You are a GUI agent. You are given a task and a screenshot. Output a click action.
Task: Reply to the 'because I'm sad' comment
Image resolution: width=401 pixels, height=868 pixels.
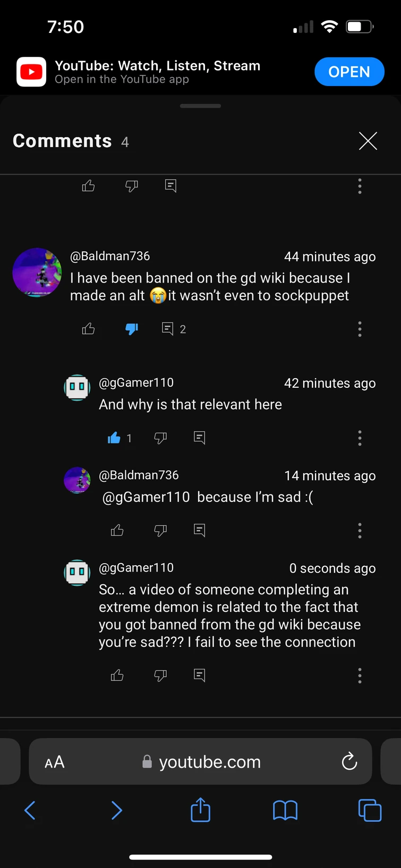200,530
